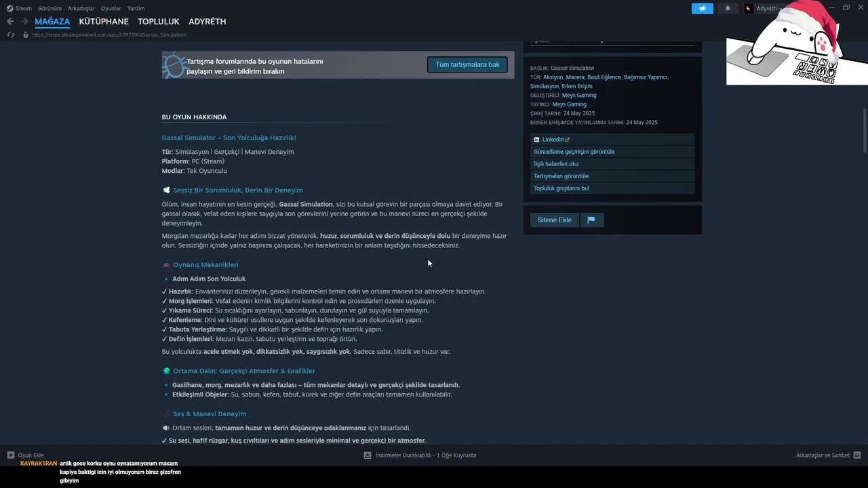Click Tüm tartışmalara bak button
Screen dimensions: 868x488
pyautogui.click(x=467, y=64)
